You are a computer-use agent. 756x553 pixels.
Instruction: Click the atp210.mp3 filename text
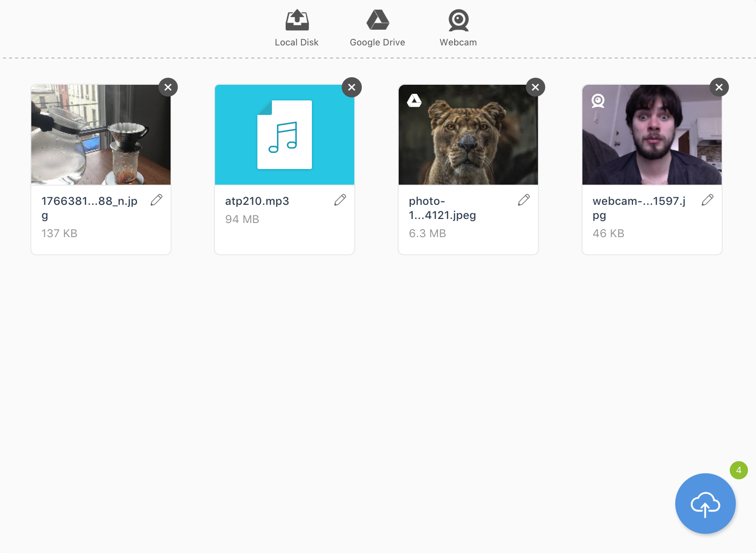click(257, 201)
